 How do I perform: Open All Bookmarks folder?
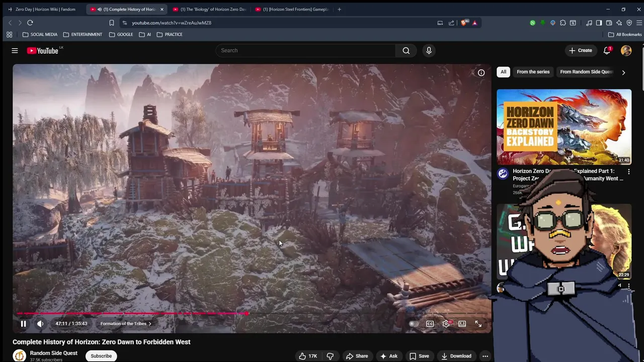click(625, 34)
